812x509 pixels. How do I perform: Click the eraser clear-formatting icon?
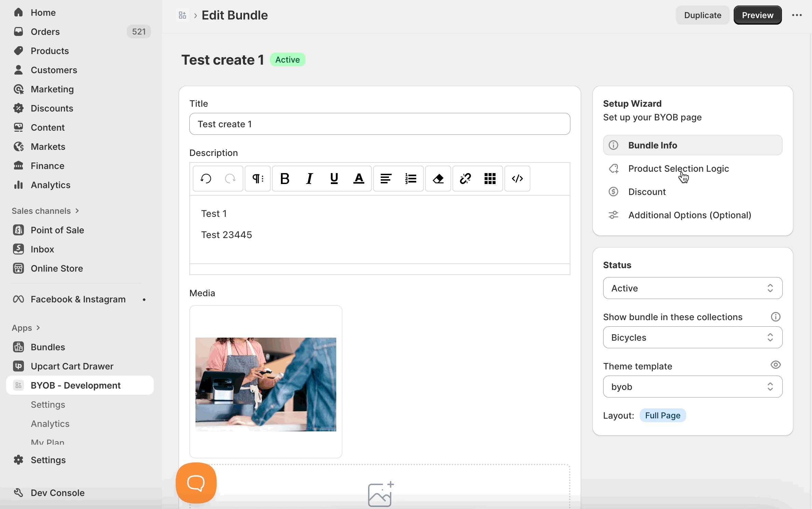click(438, 179)
